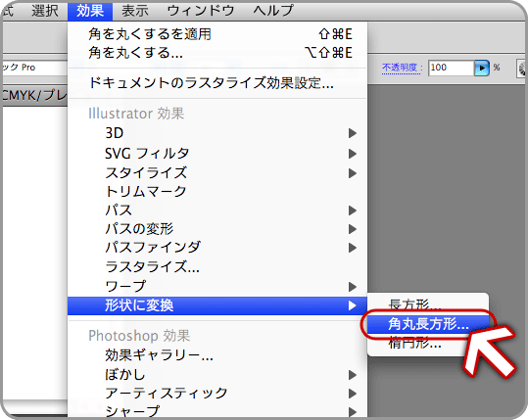Choose 角を丸くする... menu entry
The image size is (528, 420).
[x=217, y=53]
